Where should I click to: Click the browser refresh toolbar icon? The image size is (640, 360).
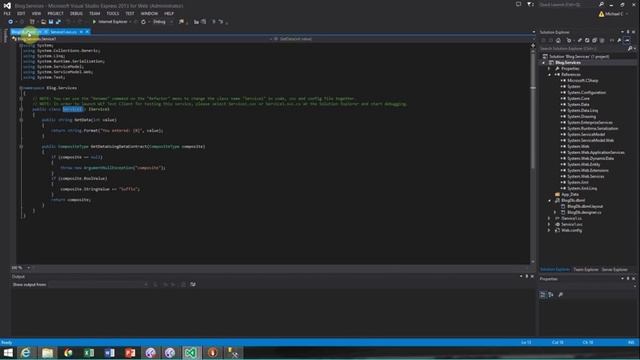click(x=143, y=22)
